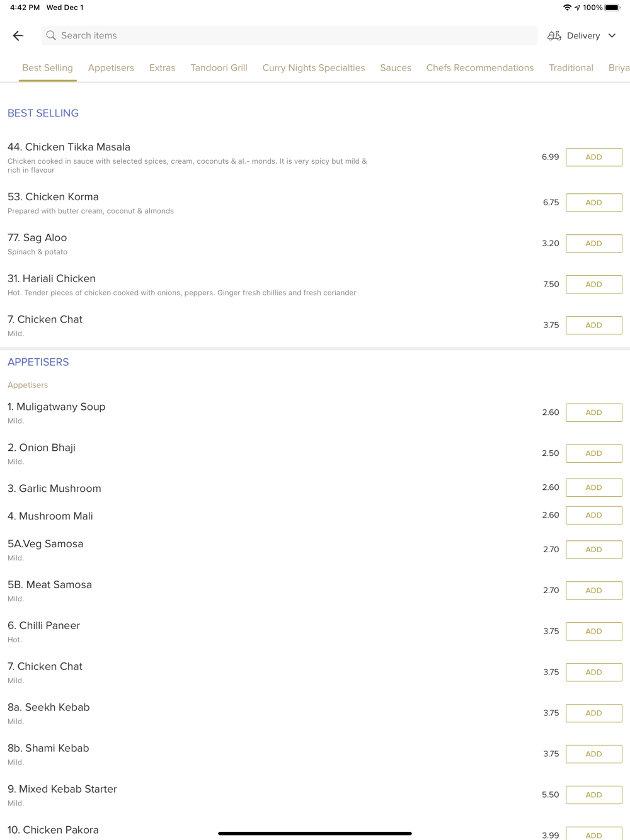
Task: Select the Curry Nights Specialties tab
Action: [x=314, y=68]
